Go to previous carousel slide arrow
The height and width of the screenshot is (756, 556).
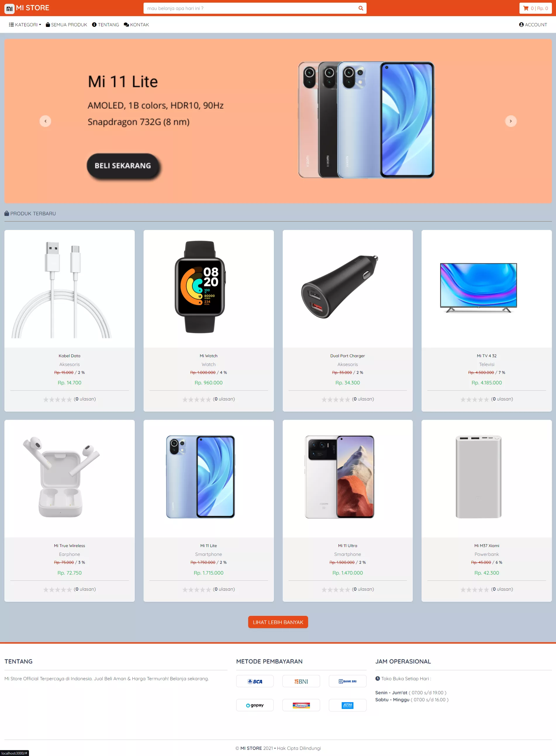(45, 121)
